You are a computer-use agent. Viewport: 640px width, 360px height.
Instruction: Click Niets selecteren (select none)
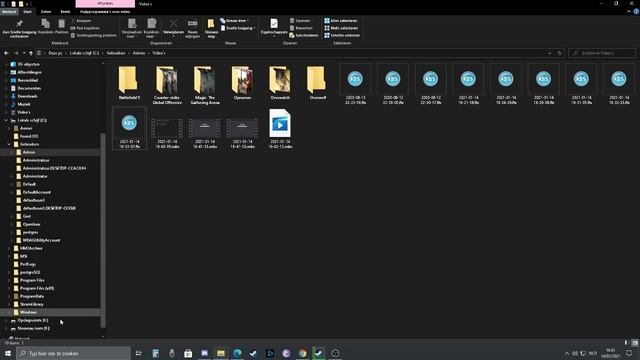point(341,28)
